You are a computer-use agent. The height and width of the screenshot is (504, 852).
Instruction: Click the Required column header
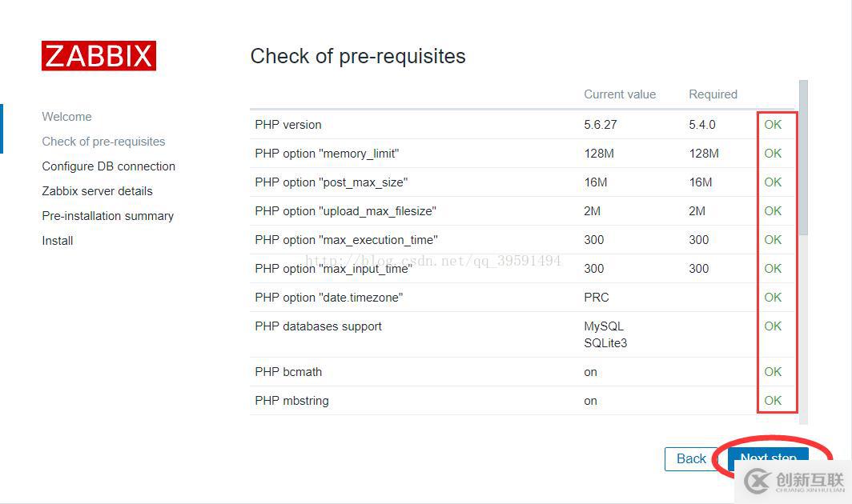point(713,94)
